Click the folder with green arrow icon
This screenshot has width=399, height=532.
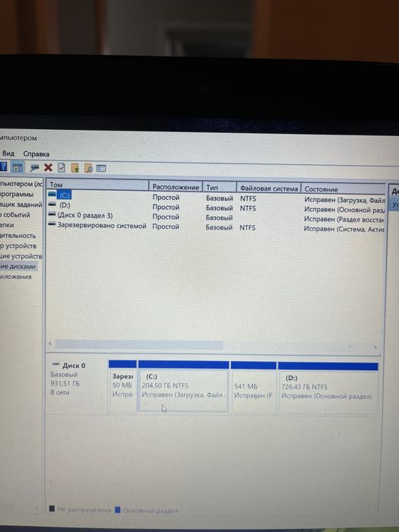[x=75, y=168]
